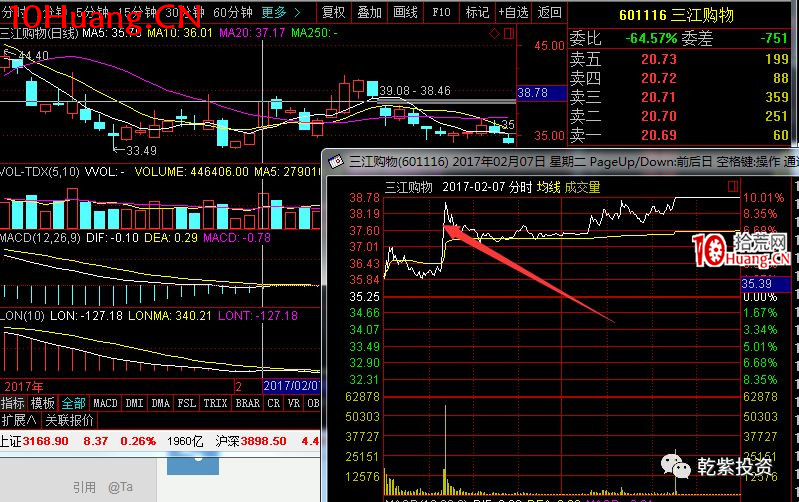Viewport: 799px width, 502px height.
Task: Click the LON(10) indicator label
Action: pyautogui.click(x=22, y=315)
